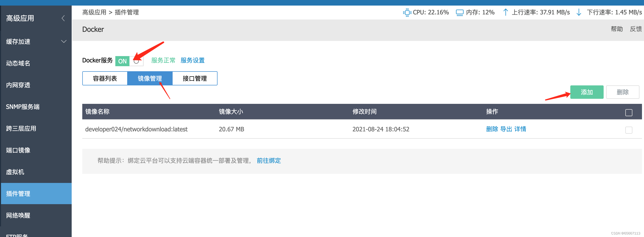Click 高级应用 in the breadcrumb
This screenshot has width=644, height=237.
(94, 12)
